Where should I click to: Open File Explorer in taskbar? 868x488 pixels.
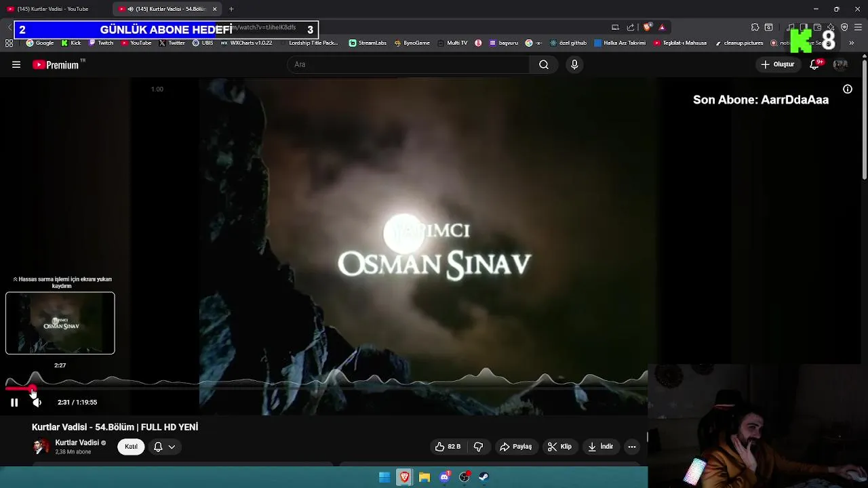425,477
